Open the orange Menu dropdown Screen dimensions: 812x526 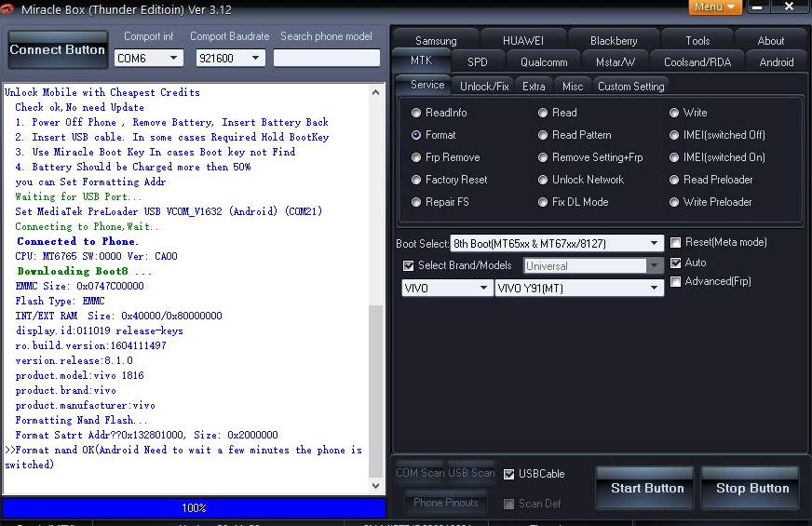tap(714, 7)
